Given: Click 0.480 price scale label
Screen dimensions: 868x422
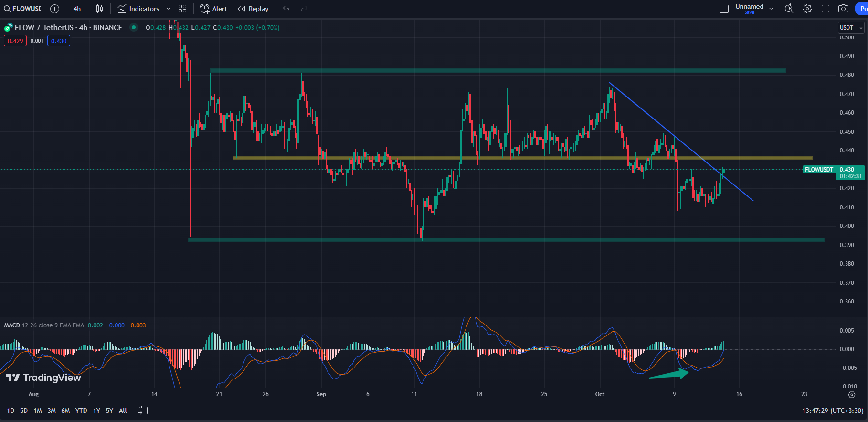Looking at the screenshot, I should 847,75.
